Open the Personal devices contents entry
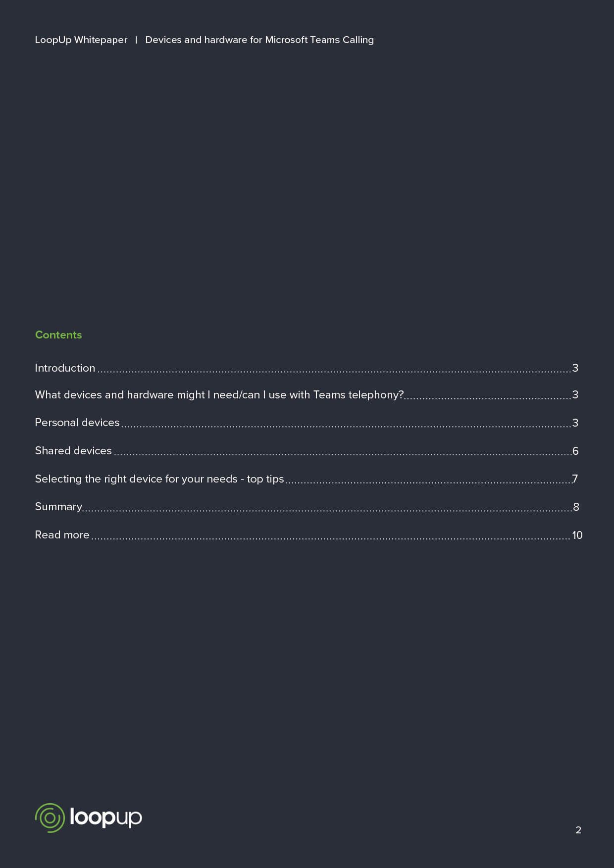Image resolution: width=614 pixels, height=868 pixels. (77, 423)
